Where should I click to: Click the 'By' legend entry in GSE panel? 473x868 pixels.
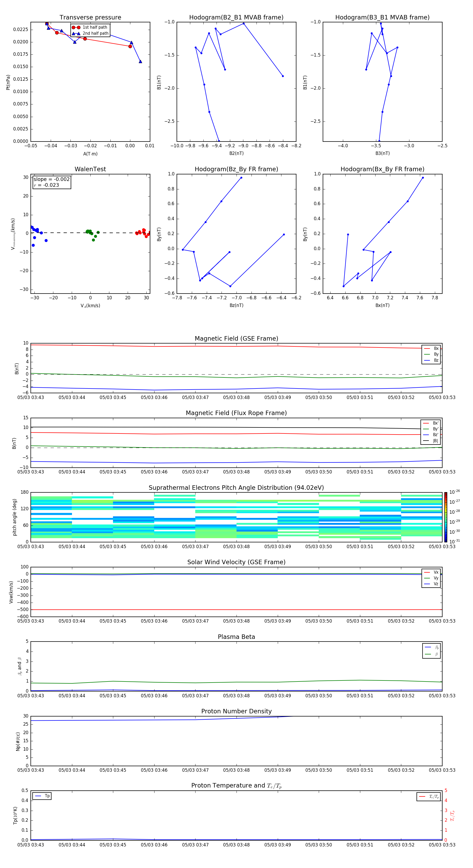[x=431, y=354]
